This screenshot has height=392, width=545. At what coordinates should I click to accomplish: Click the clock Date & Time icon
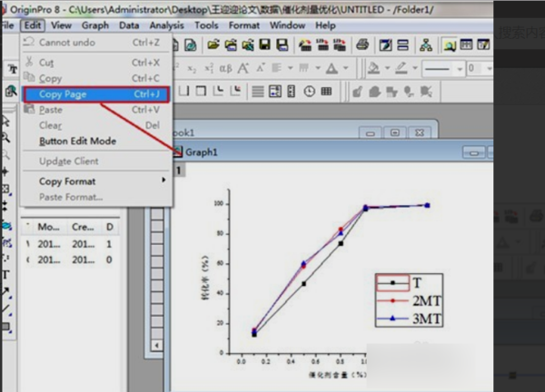[x=309, y=92]
